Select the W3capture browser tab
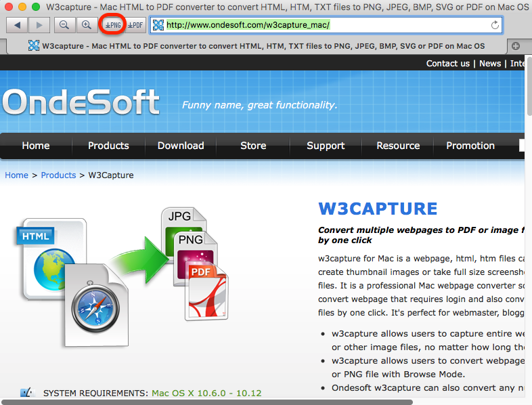 [256, 46]
